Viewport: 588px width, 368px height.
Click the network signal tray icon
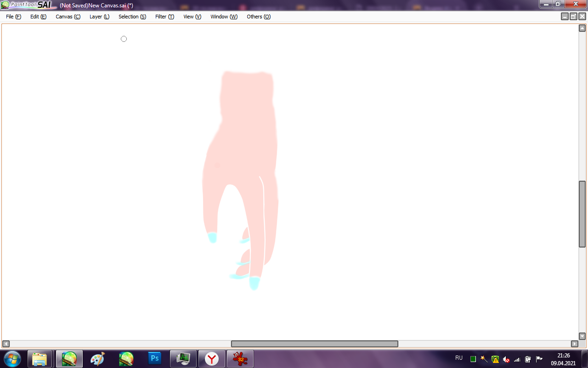click(x=517, y=359)
